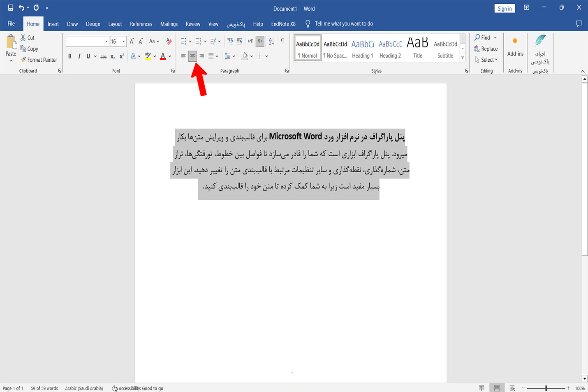Switch to the References tab
This screenshot has width=588, height=392.
(141, 24)
